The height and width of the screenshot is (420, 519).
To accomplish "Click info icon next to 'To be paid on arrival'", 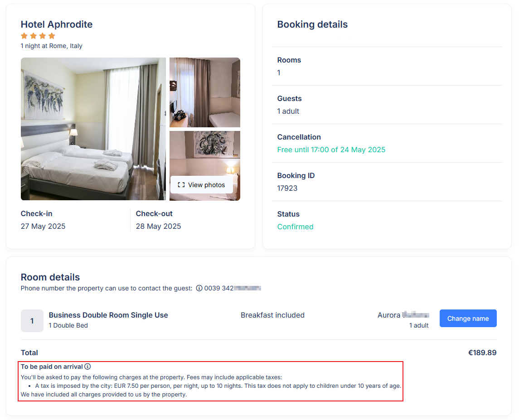I will (87, 367).
